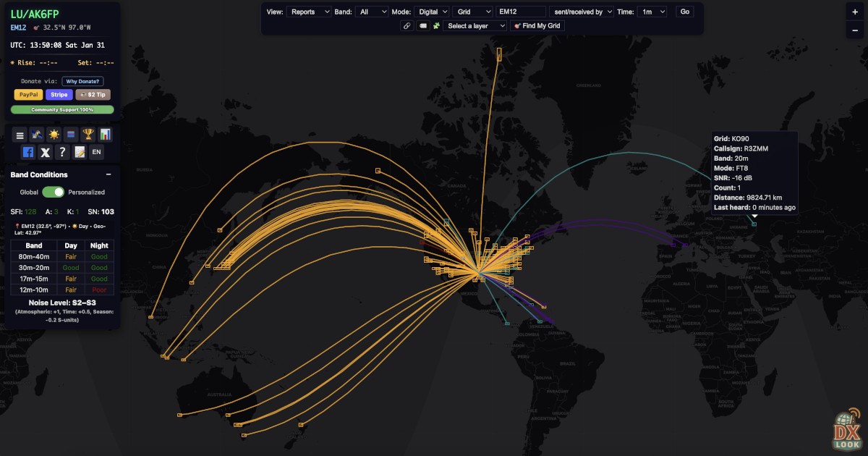868x456 pixels.
Task: Zoom in the map with plus button
Action: coord(855,12)
